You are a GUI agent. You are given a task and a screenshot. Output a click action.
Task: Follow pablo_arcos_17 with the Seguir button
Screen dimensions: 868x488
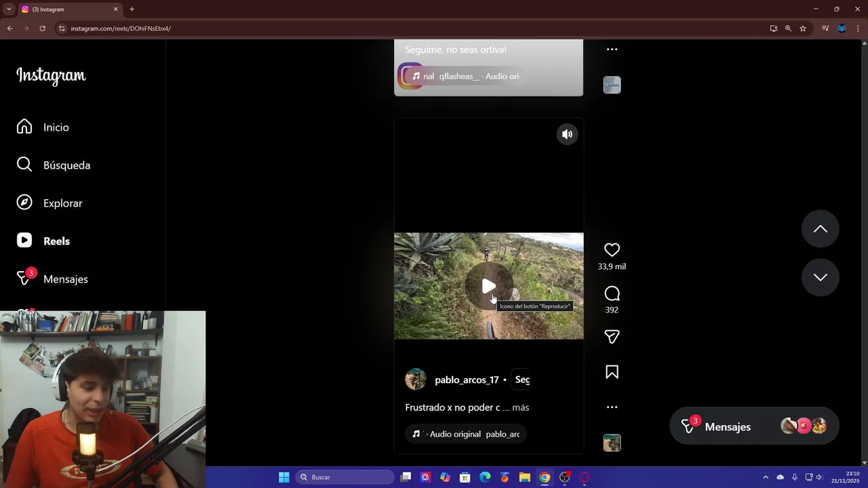point(521,380)
